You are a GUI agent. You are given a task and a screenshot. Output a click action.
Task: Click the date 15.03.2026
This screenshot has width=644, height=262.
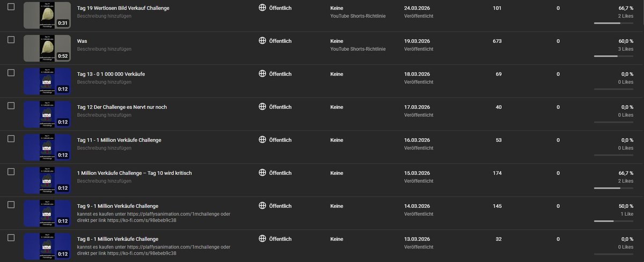[x=417, y=173]
